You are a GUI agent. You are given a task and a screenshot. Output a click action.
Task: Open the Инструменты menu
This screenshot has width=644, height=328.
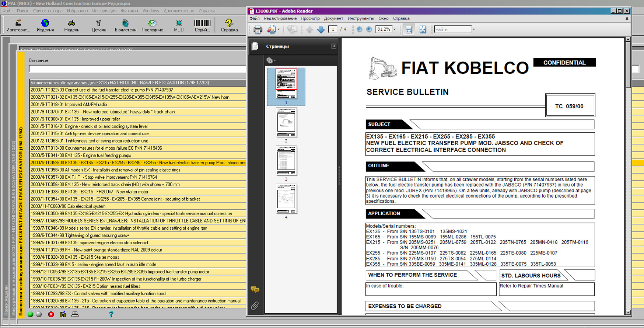click(360, 18)
